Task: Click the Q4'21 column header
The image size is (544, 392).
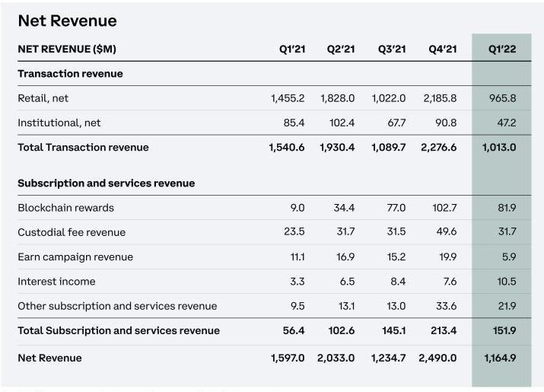Action: coord(443,49)
